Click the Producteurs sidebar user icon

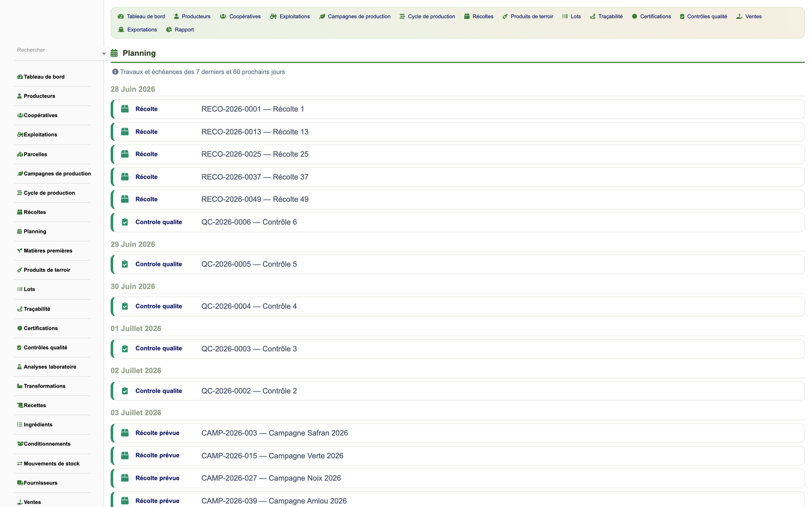[x=20, y=96]
